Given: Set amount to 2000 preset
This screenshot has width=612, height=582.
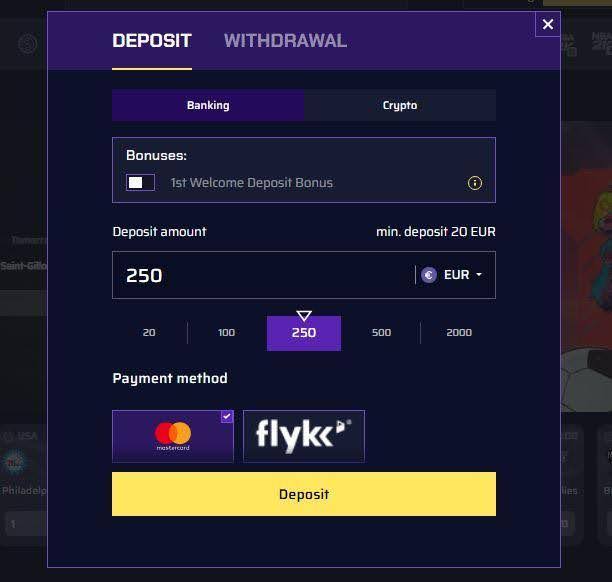Looking at the screenshot, I should pyautogui.click(x=459, y=333).
